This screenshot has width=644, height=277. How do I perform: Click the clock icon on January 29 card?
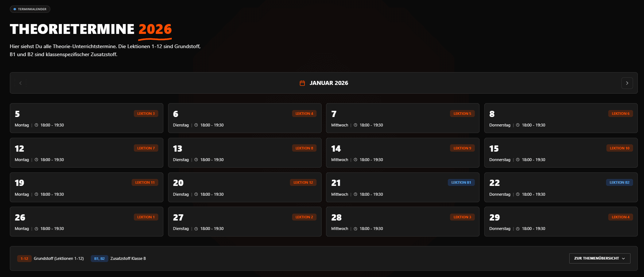coord(517,229)
